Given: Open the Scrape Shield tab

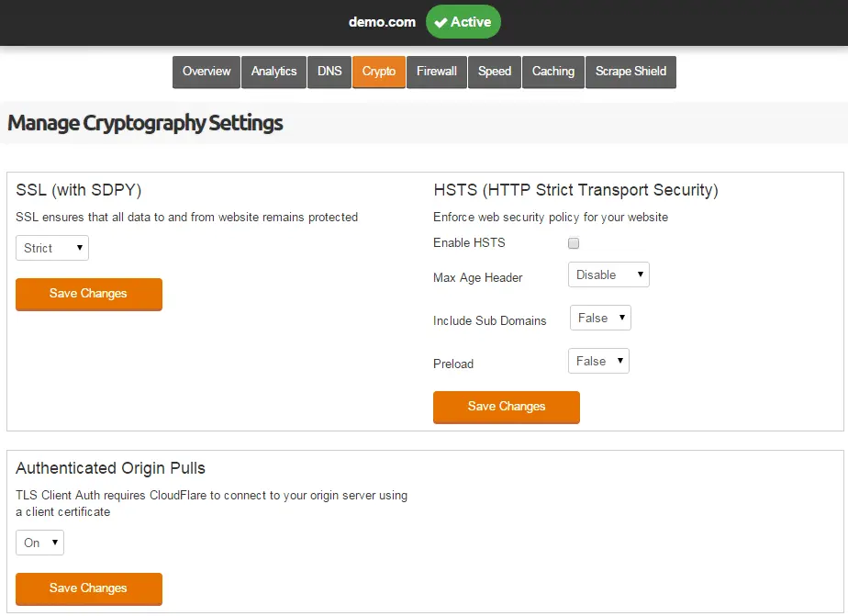Looking at the screenshot, I should [x=630, y=72].
